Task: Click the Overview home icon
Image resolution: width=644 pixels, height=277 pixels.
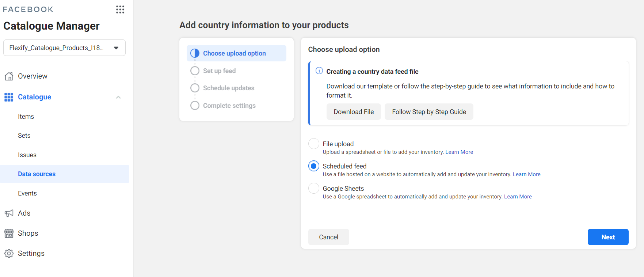Action: [8, 76]
